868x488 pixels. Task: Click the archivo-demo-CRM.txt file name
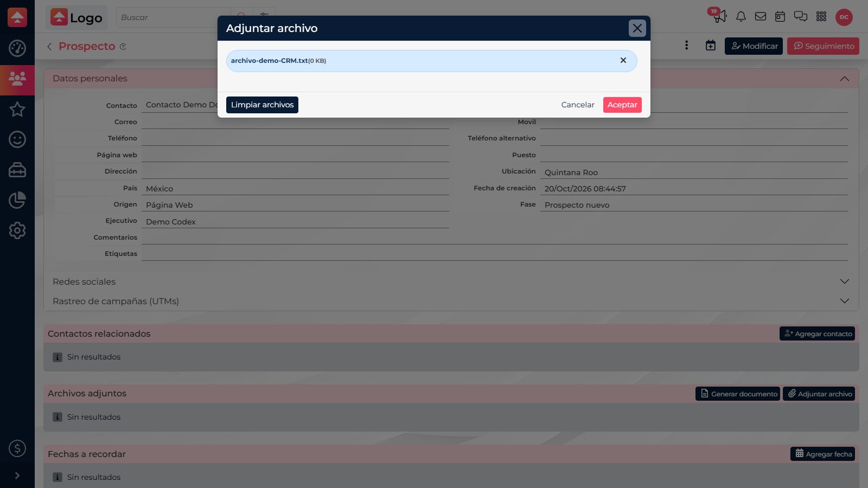[x=269, y=61]
